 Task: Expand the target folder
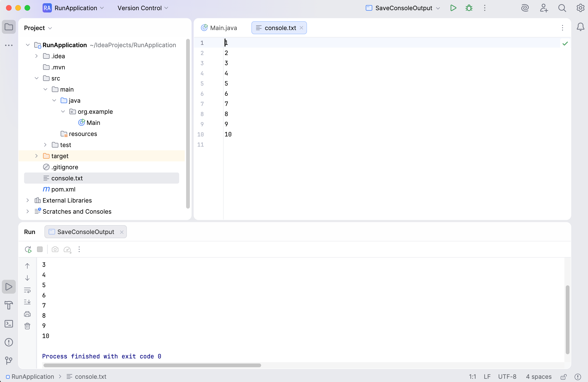tap(36, 156)
